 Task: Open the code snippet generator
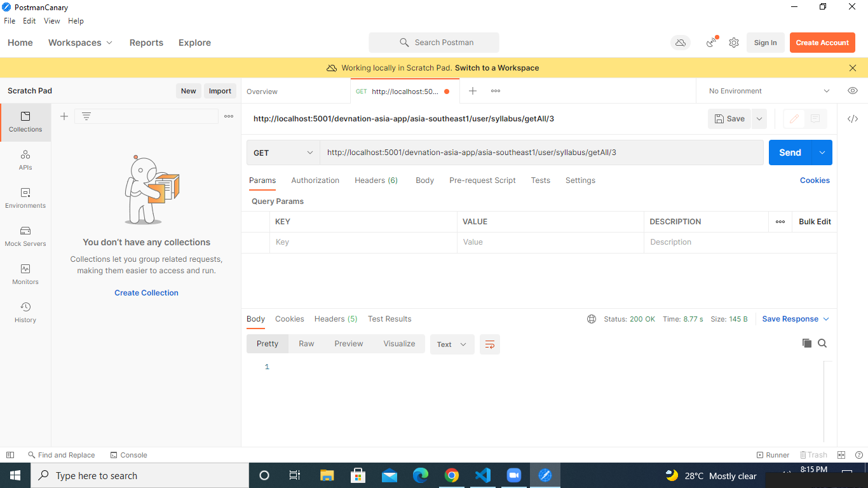pos(852,118)
